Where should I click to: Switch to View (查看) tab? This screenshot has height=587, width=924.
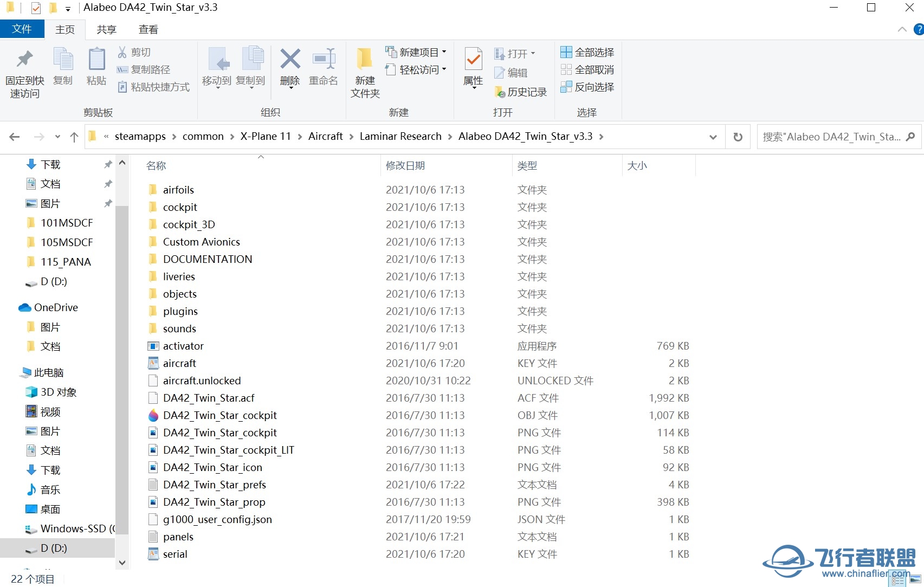tap(148, 29)
